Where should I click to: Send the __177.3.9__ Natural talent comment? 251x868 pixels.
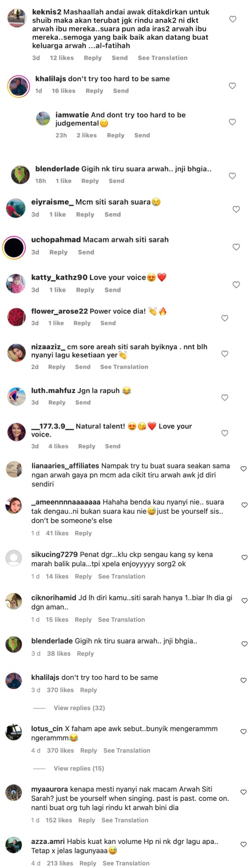[x=112, y=446]
